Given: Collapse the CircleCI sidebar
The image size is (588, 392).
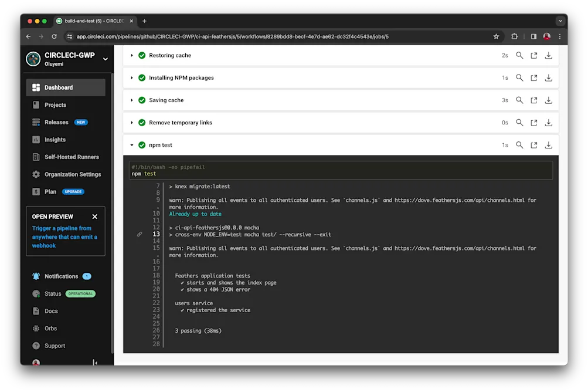Looking at the screenshot, I should 95,362.
